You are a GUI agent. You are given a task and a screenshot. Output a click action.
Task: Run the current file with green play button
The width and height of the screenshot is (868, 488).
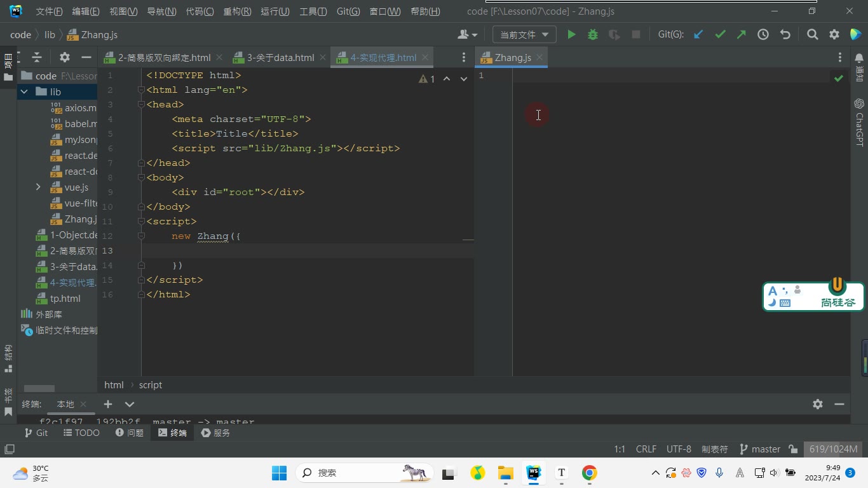(x=571, y=35)
